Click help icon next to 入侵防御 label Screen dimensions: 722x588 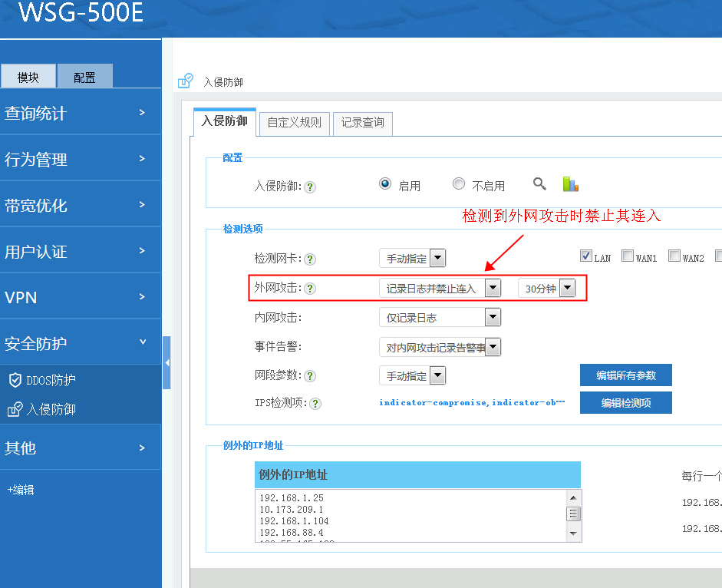[310, 187]
